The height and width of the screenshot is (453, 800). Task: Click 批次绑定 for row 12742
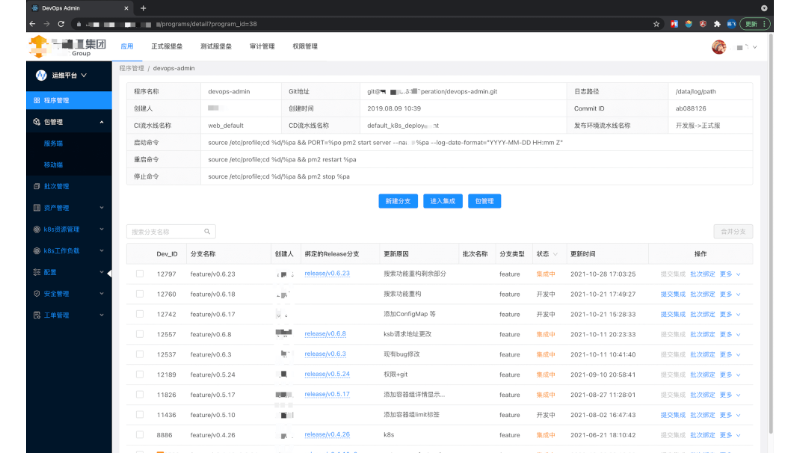coord(703,314)
